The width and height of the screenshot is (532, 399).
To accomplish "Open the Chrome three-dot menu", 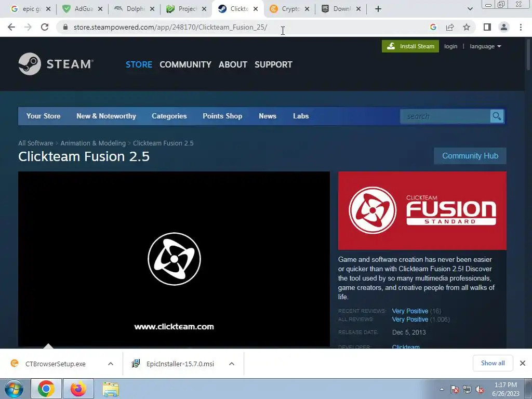I will [521, 27].
